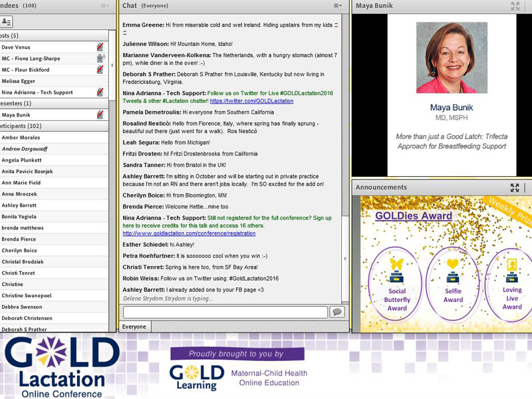
Task: Maximize the Maya Bunik pod
Action: 515,6
